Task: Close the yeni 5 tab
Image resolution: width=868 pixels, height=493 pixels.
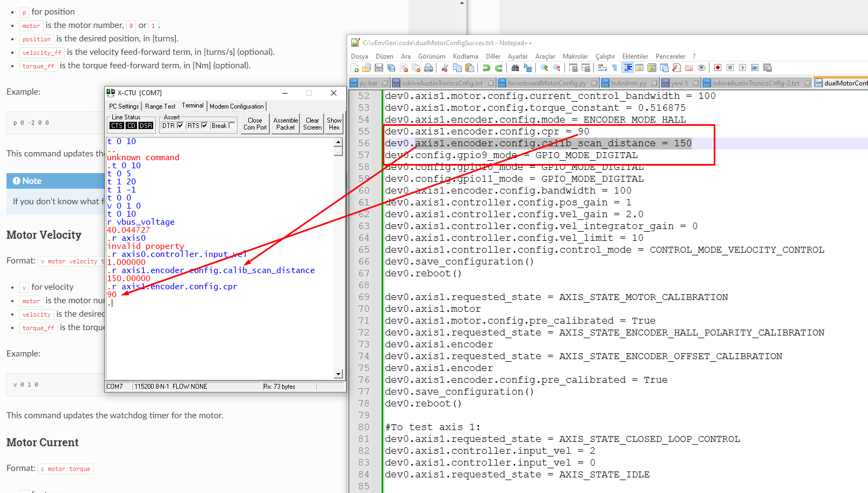Action: tap(695, 83)
